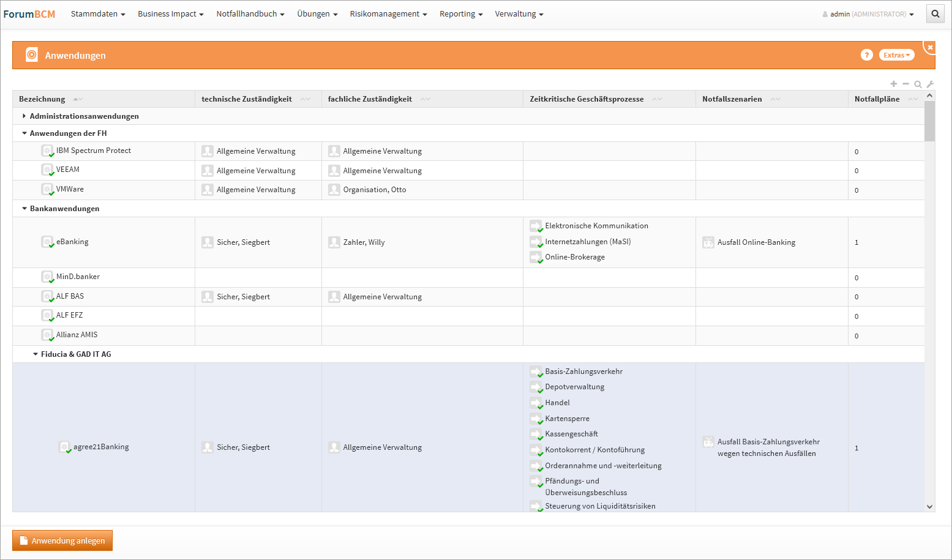The width and height of the screenshot is (952, 560).
Task: Click the eBanking application icon
Action: pos(47,242)
